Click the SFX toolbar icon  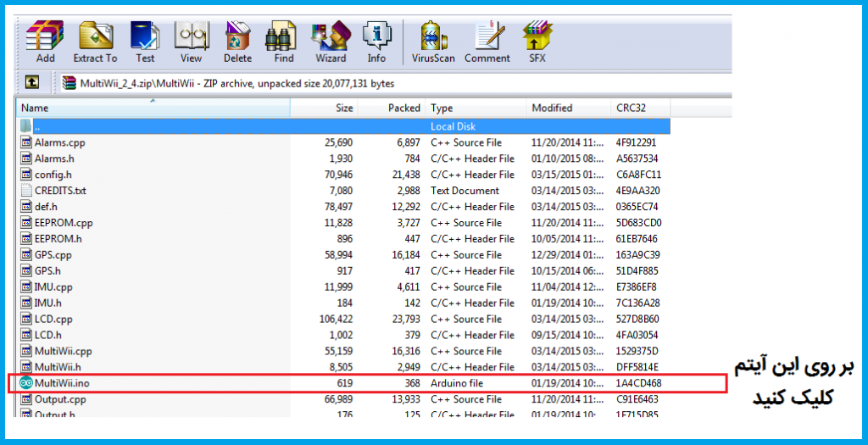click(x=537, y=36)
